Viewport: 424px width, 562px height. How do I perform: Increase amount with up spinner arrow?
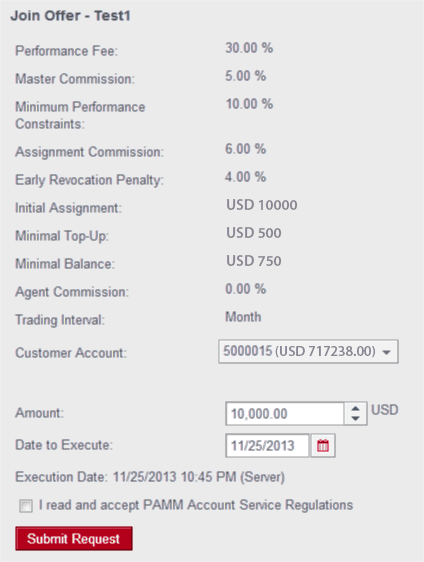point(356,408)
